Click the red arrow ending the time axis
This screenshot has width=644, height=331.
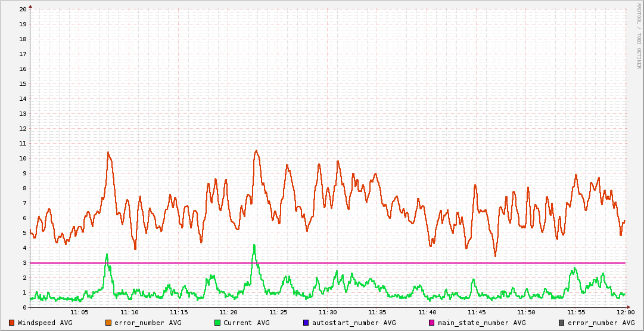pos(629,308)
